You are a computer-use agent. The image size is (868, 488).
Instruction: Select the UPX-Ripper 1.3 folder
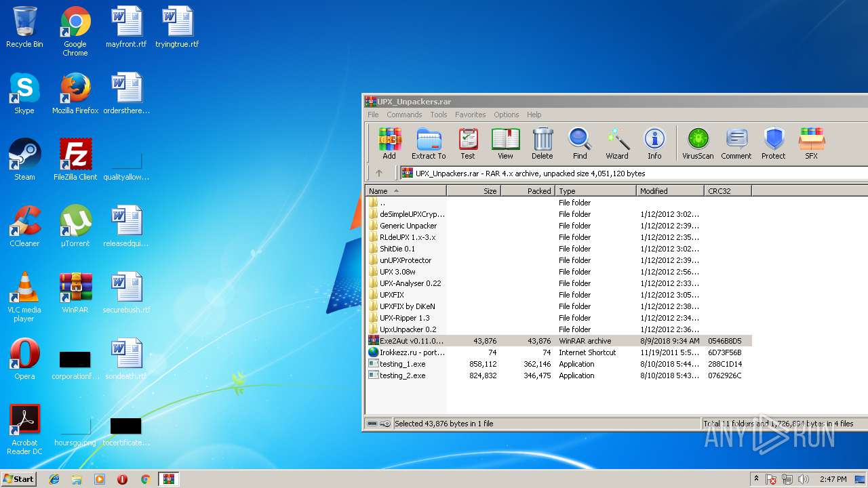[558, 318]
